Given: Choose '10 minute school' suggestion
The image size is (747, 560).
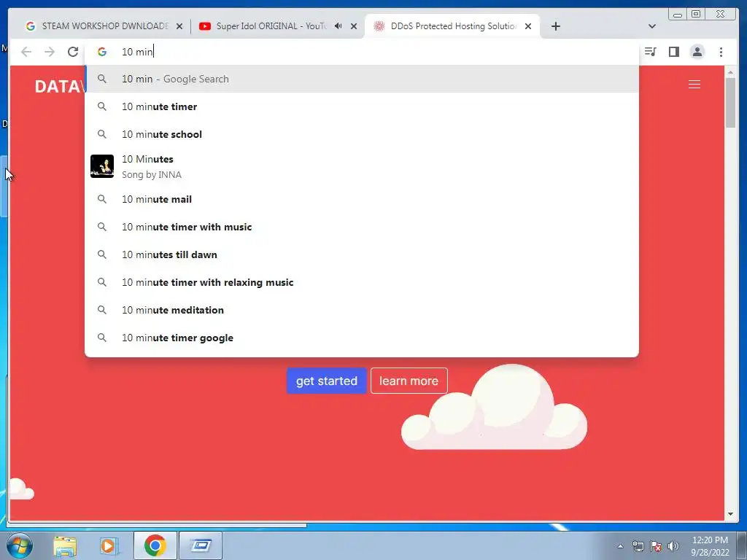Looking at the screenshot, I should 362,134.
